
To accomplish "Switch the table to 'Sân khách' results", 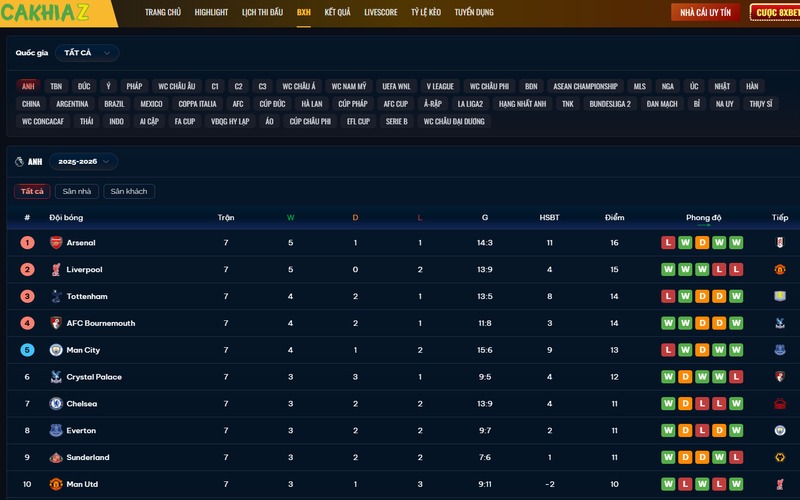I will click(129, 191).
